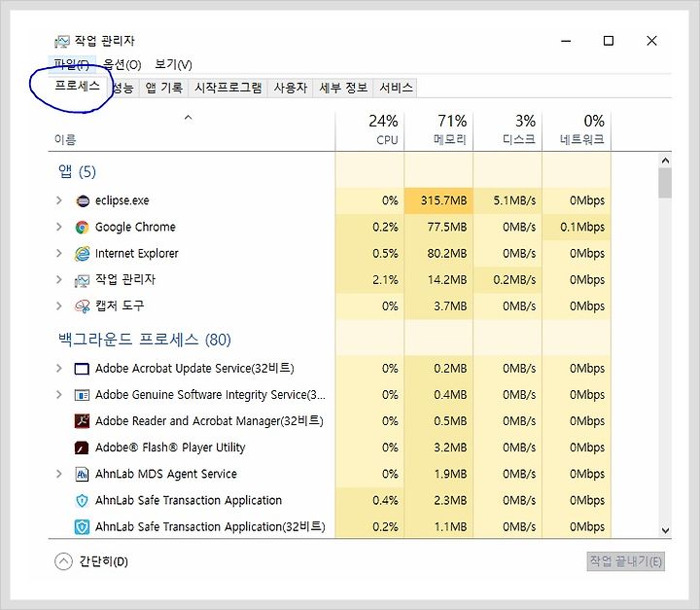
Task: Sort by CPU column header
Action: click(369, 131)
